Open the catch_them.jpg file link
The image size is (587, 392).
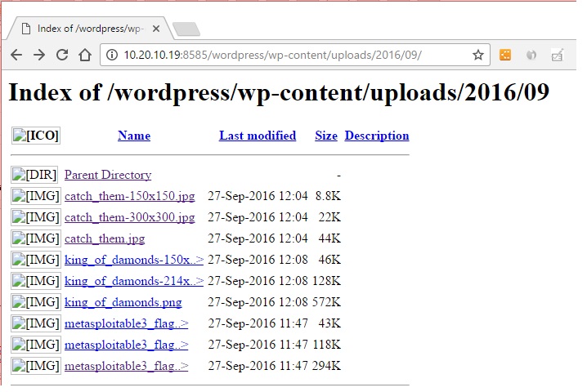click(x=105, y=238)
